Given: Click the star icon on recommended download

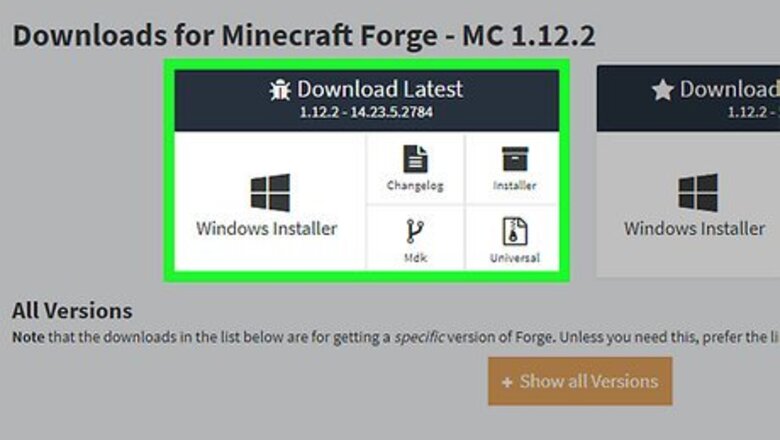Looking at the screenshot, I should pyautogui.click(x=663, y=90).
